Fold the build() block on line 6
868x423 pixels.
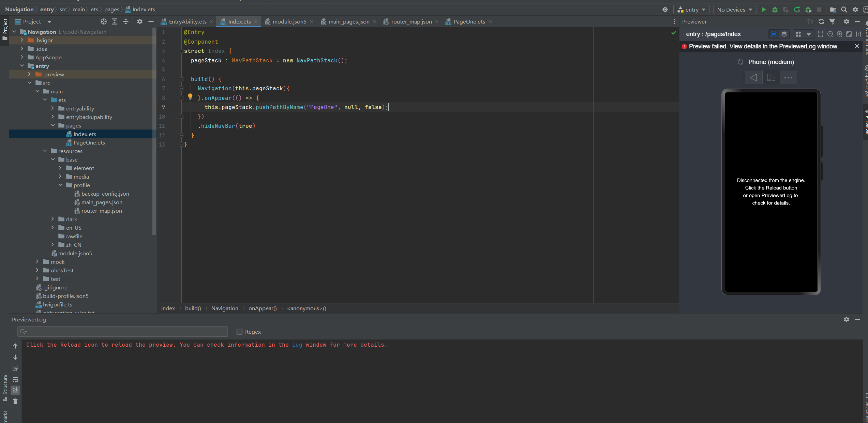[x=181, y=79]
